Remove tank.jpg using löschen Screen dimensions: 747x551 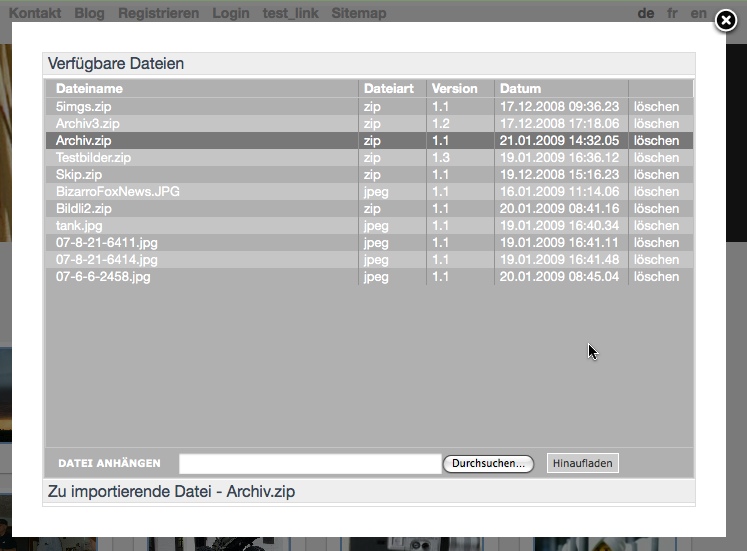(x=656, y=225)
